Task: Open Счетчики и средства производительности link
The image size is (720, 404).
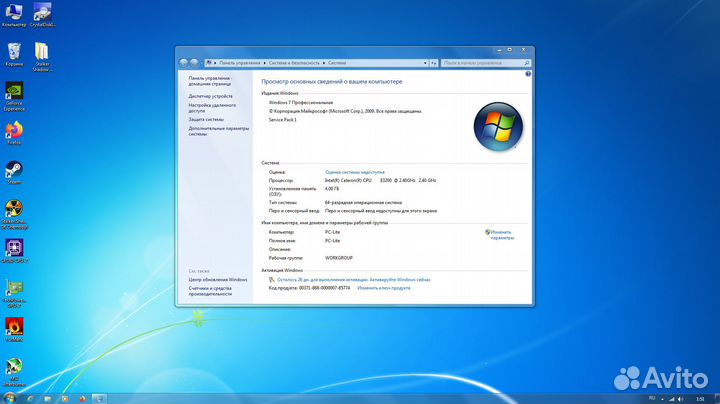Action: pyautogui.click(x=210, y=291)
